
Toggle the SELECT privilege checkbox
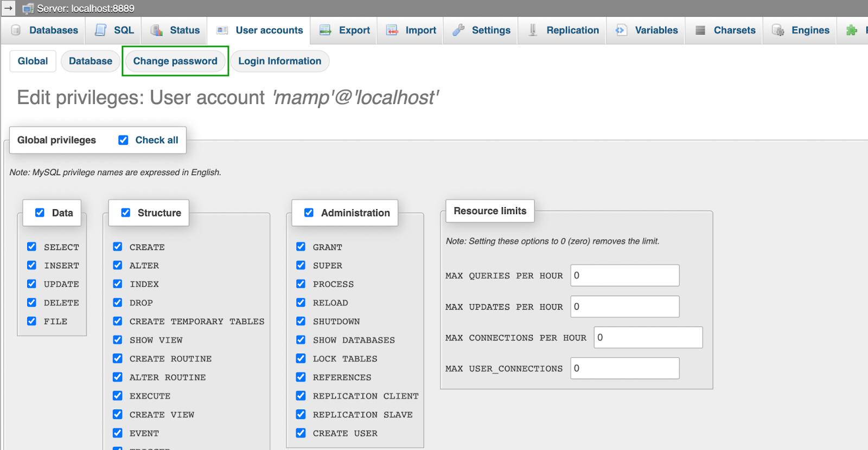(x=32, y=247)
